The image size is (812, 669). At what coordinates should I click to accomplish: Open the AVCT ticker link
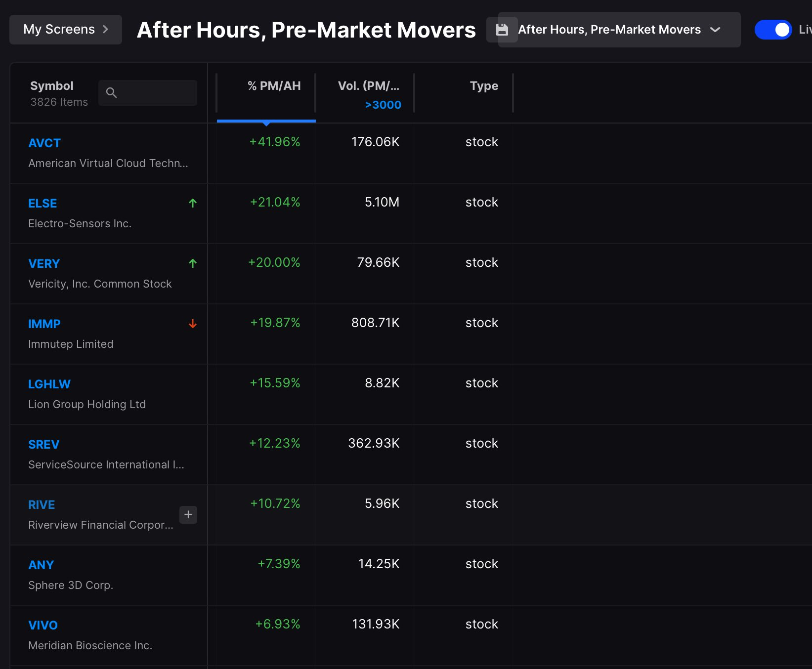coord(44,143)
